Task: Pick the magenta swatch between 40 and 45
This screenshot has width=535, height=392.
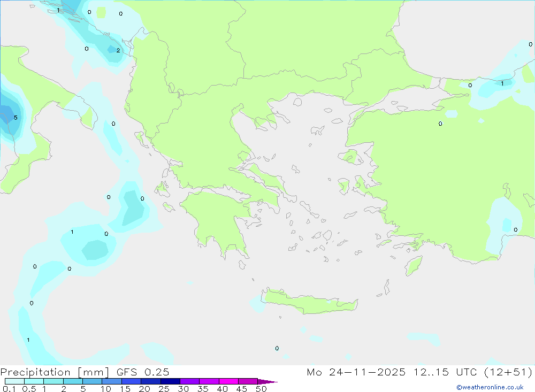Action: point(228,381)
